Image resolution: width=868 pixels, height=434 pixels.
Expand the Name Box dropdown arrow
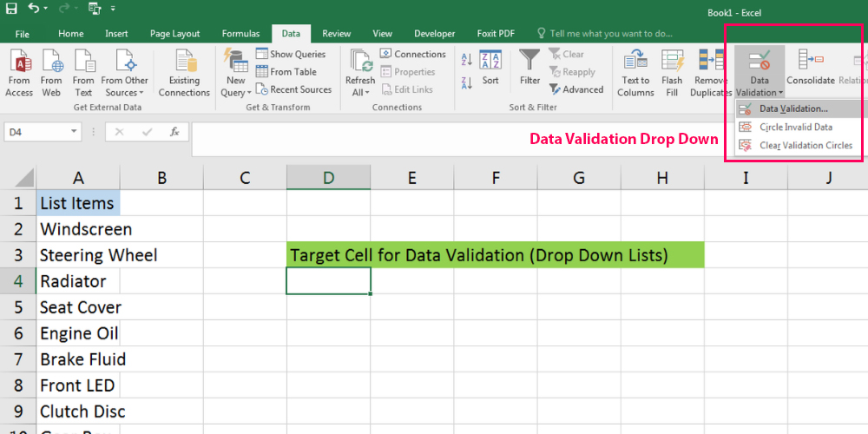(74, 132)
